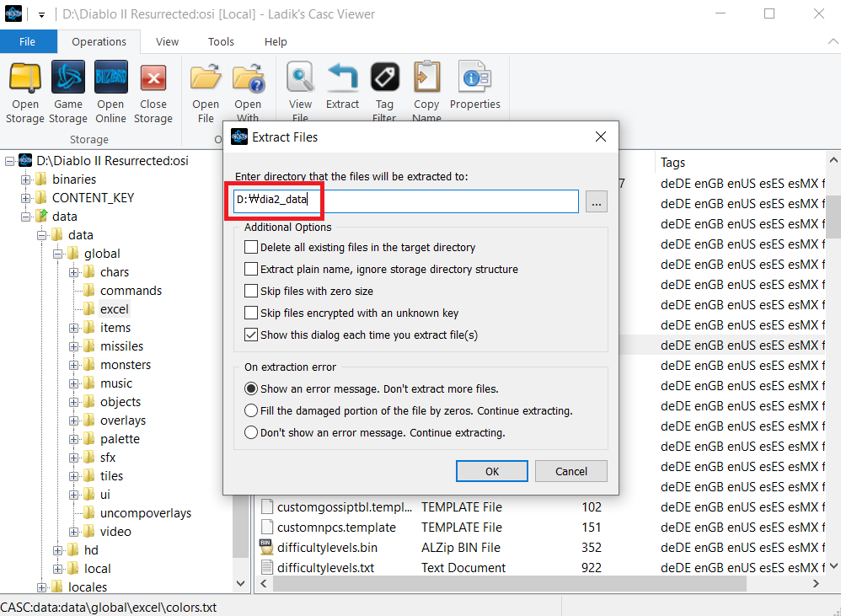Click the binaries folder icon
Image resolution: width=841 pixels, height=616 pixels.
41,179
